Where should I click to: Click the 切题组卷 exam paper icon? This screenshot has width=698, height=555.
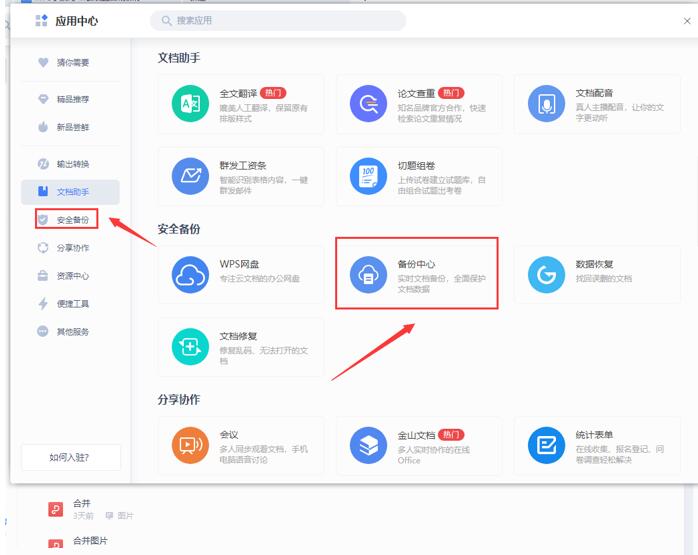point(368,176)
